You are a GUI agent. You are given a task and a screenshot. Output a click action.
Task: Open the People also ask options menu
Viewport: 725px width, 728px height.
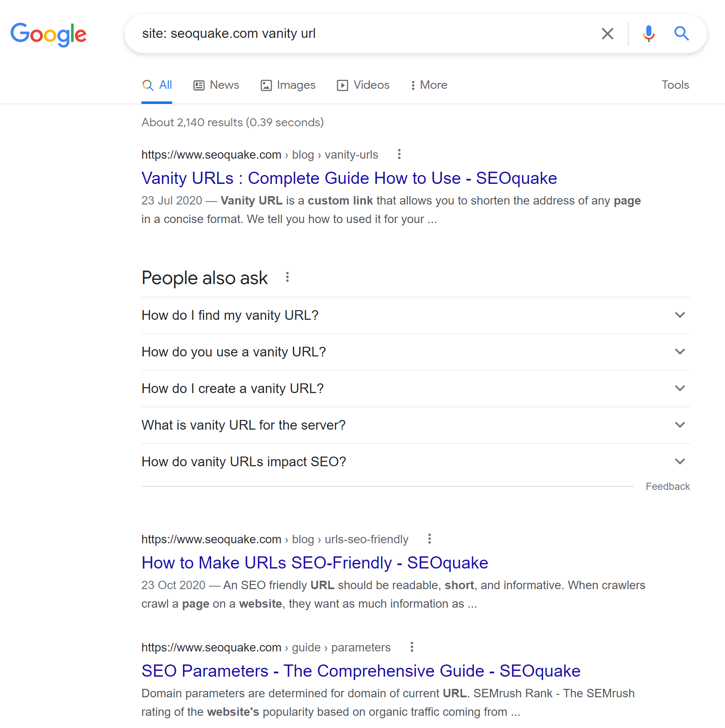tap(287, 277)
